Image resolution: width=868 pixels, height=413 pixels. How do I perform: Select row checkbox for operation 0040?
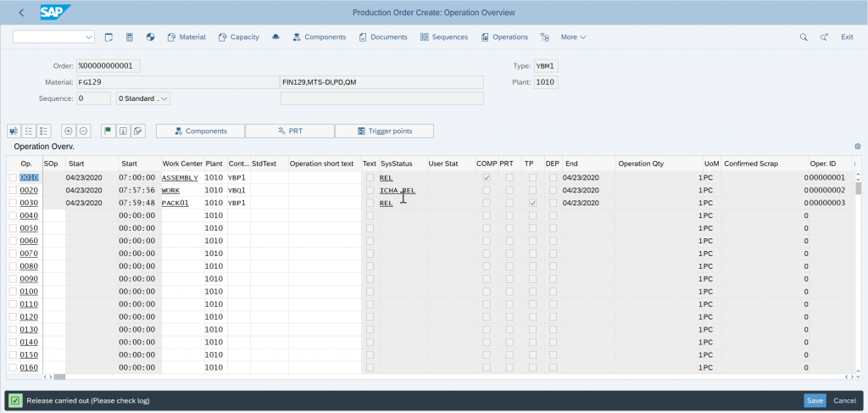tap(13, 215)
